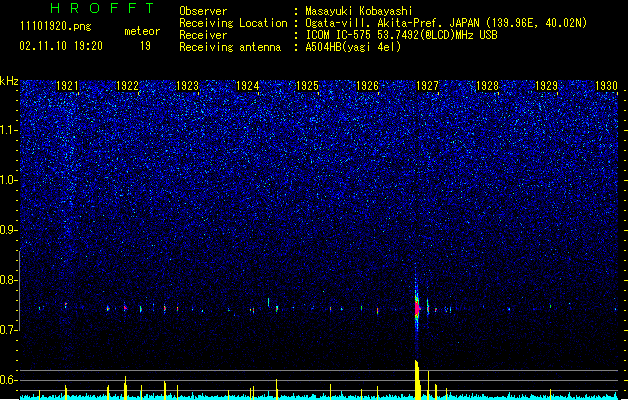Click the Receiving Location label
Viewport: 629px width, 400px height.
point(233,23)
